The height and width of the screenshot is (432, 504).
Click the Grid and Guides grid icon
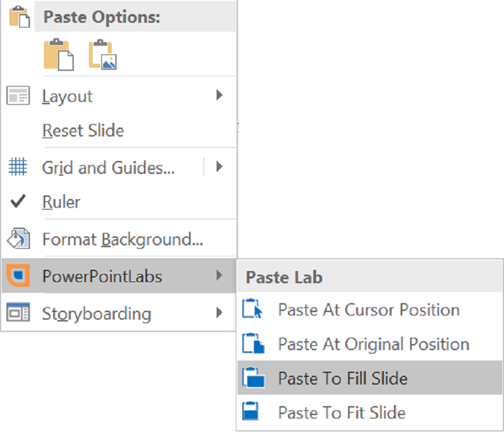pos(18,168)
